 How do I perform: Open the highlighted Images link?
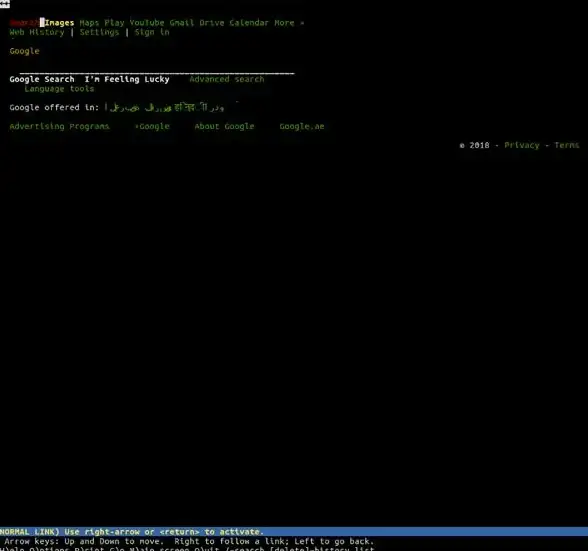click(x=59, y=23)
